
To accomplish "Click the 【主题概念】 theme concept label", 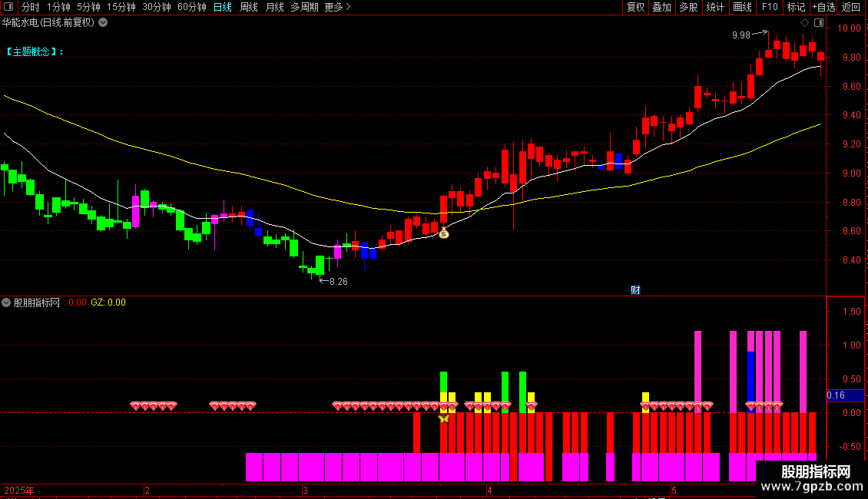I will (x=35, y=51).
